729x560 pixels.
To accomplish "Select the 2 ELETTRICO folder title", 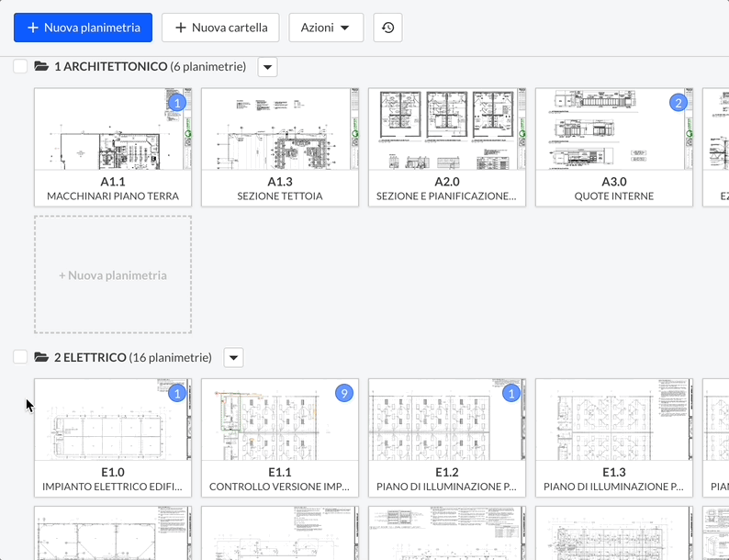I will pos(90,357).
